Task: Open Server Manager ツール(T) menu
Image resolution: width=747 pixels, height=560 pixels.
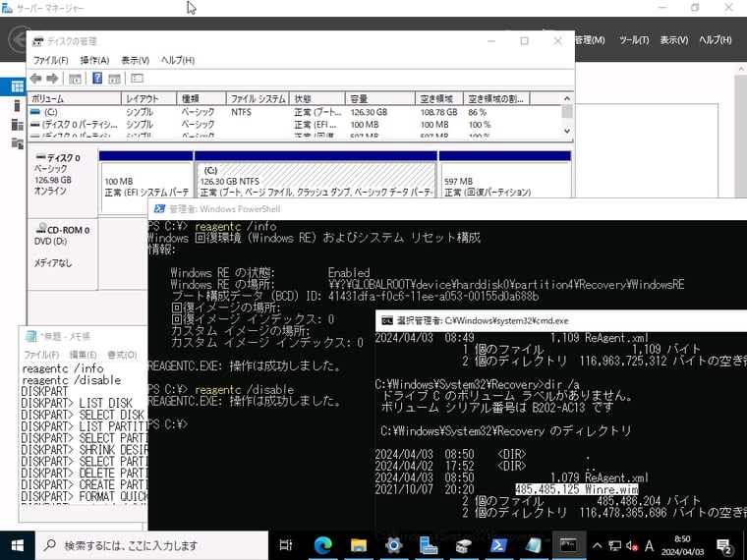Action: pos(634,40)
